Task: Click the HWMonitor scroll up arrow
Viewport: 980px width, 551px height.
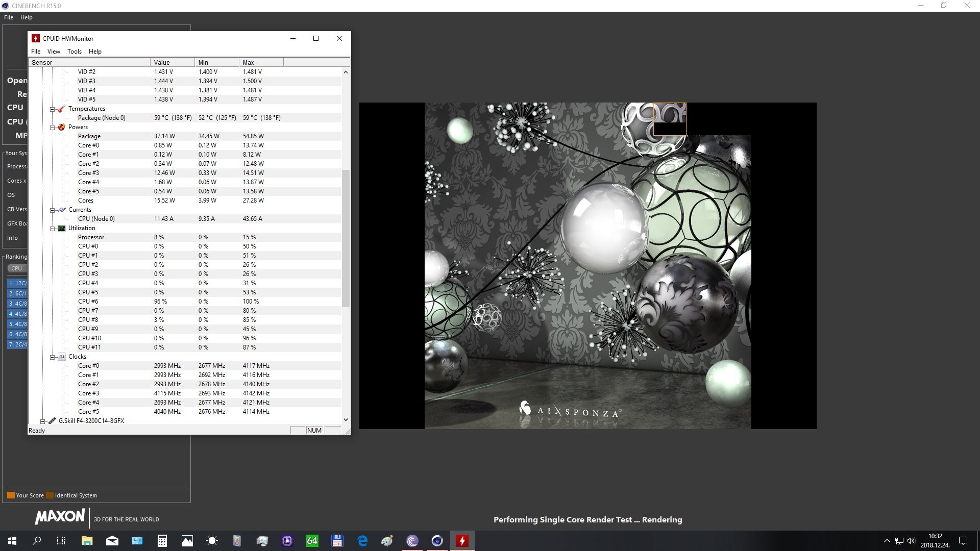Action: click(346, 72)
